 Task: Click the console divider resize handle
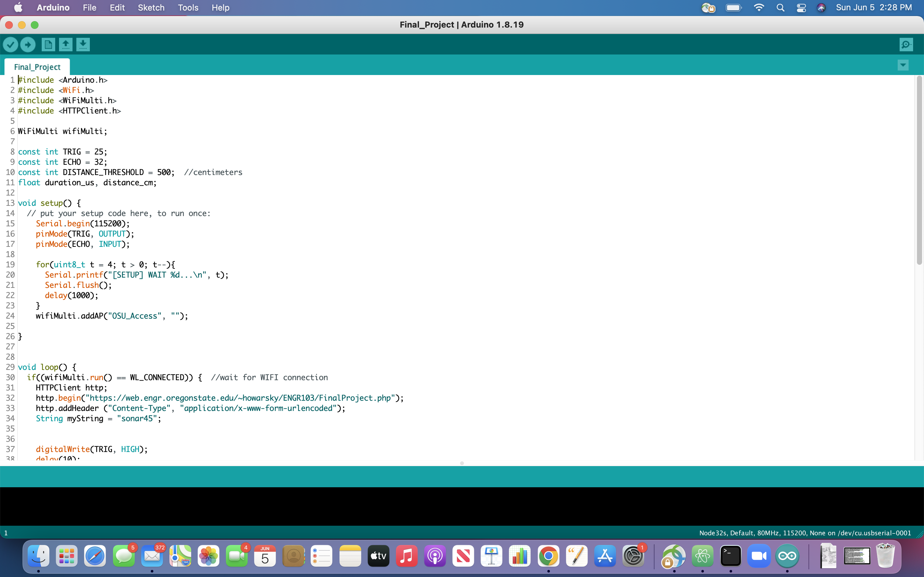(x=462, y=463)
